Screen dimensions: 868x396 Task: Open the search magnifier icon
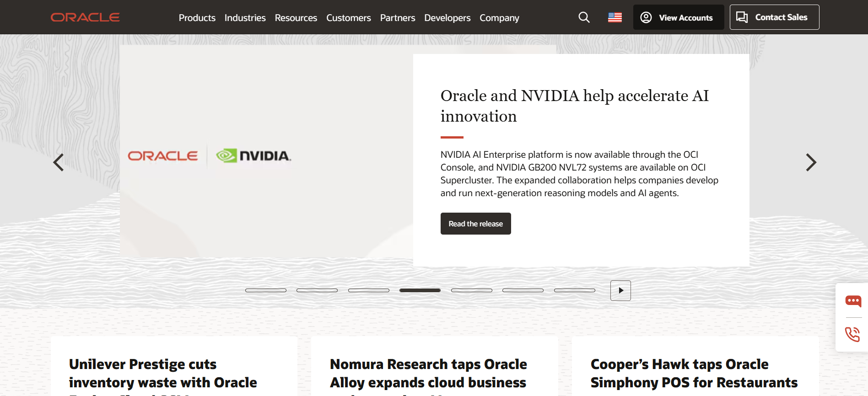584,17
